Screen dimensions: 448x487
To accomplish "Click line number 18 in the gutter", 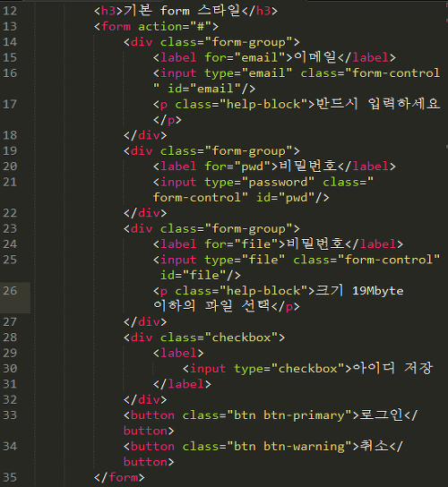I will pos(10,135).
